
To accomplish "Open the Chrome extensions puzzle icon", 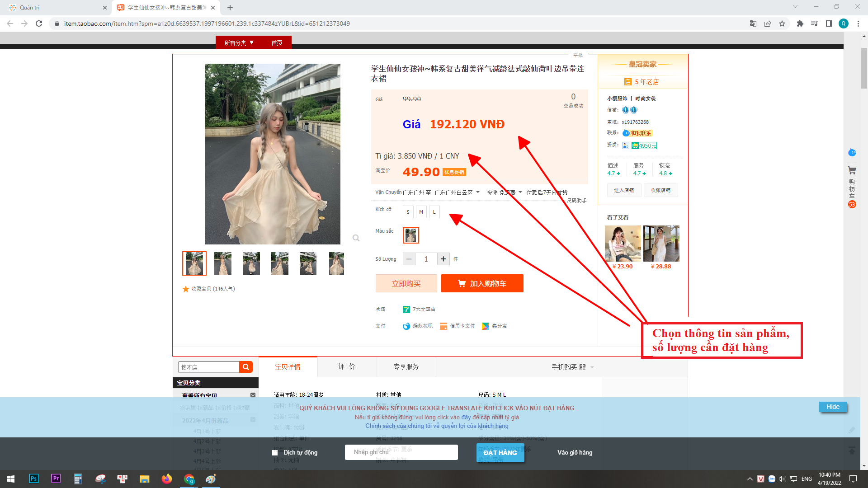I will click(800, 23).
